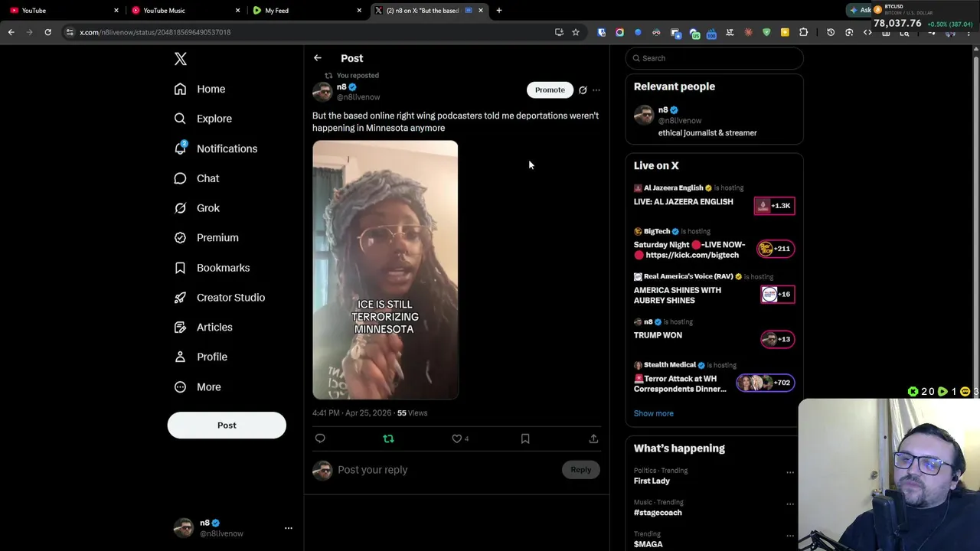Open more options for First Lady trend
Screen dimensions: 980x551
(790, 472)
